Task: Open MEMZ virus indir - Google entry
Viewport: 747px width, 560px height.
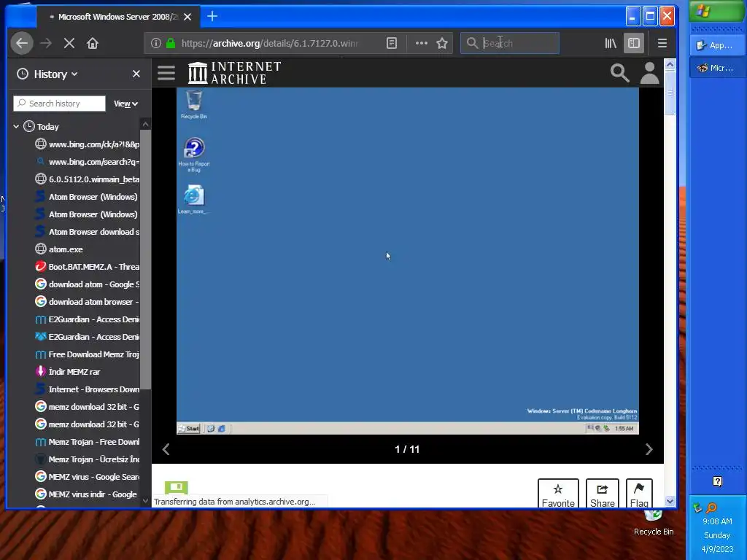Action: pos(88,494)
